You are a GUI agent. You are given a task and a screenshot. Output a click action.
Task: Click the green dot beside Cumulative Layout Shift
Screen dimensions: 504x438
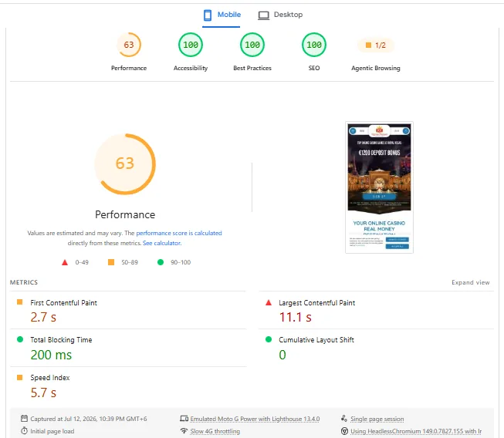[269, 339]
